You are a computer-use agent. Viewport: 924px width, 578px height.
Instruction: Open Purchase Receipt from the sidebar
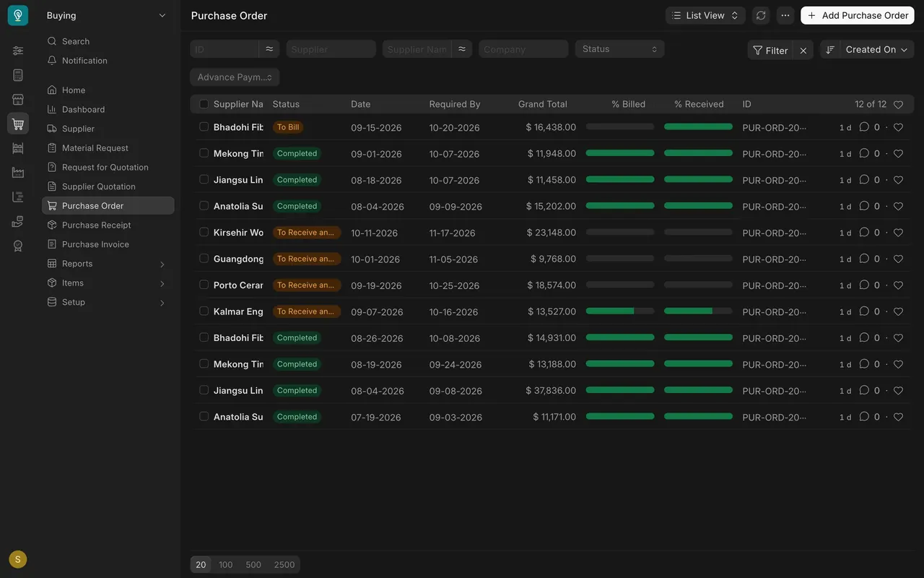pos(108,225)
